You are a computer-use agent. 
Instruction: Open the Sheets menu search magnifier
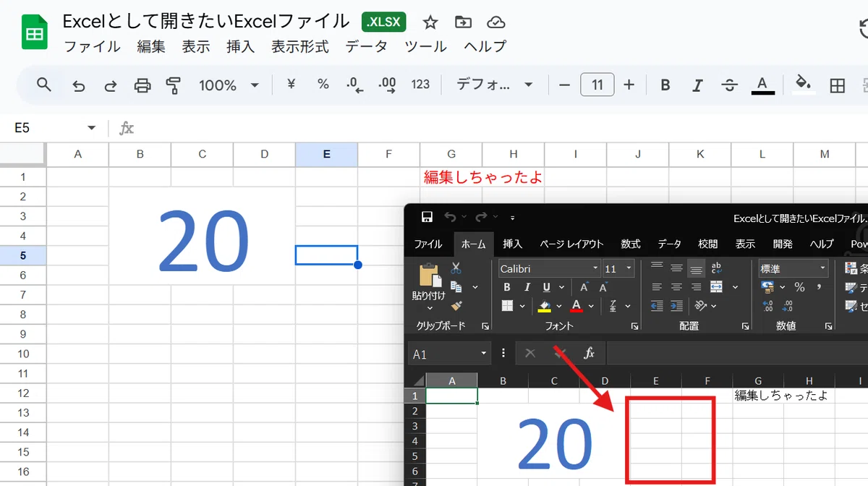pos(44,85)
